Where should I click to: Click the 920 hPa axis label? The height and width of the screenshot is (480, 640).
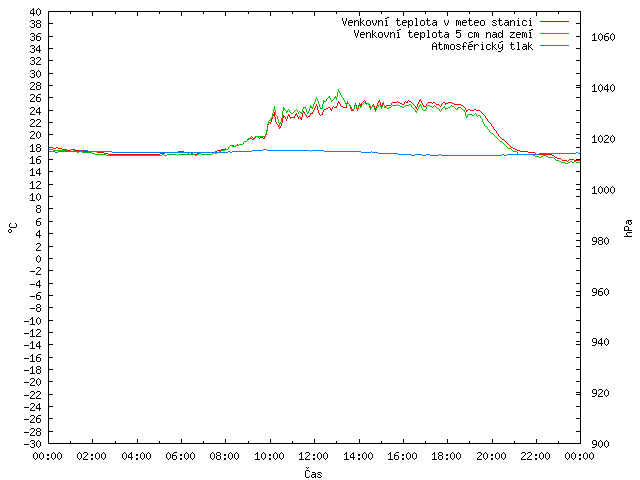coord(600,393)
